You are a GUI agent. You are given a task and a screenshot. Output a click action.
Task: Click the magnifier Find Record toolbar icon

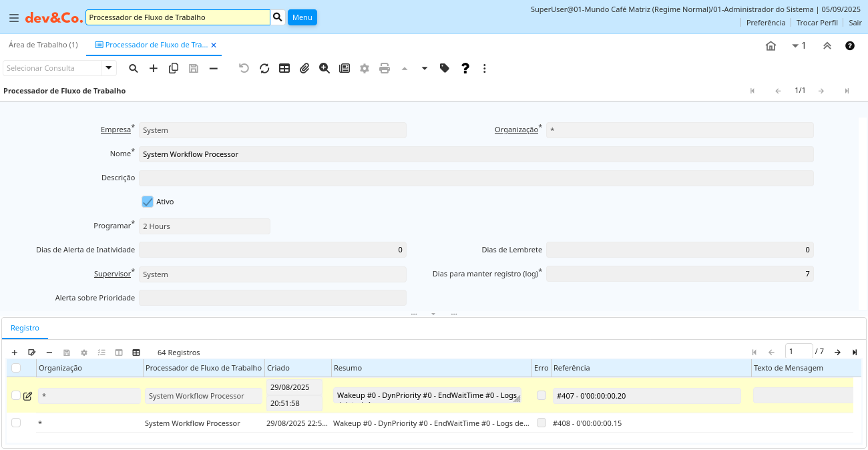tap(134, 68)
